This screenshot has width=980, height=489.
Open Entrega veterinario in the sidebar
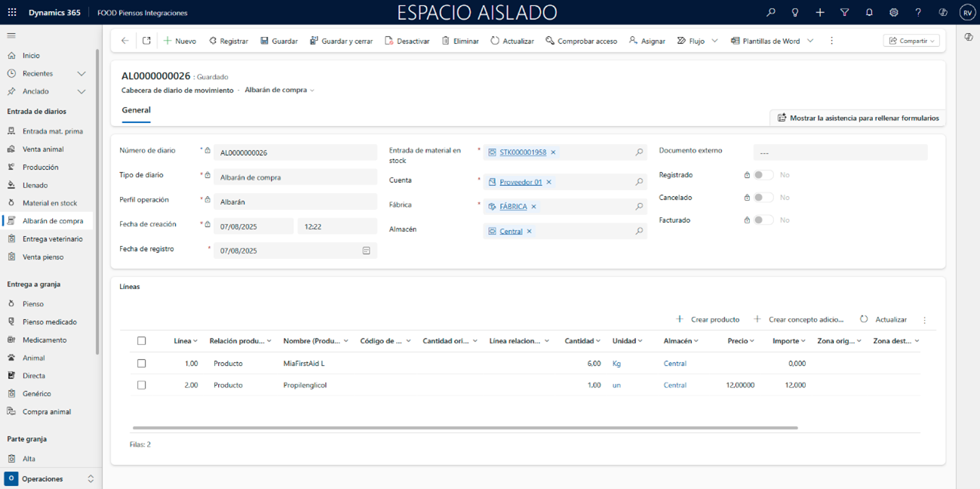(x=52, y=239)
